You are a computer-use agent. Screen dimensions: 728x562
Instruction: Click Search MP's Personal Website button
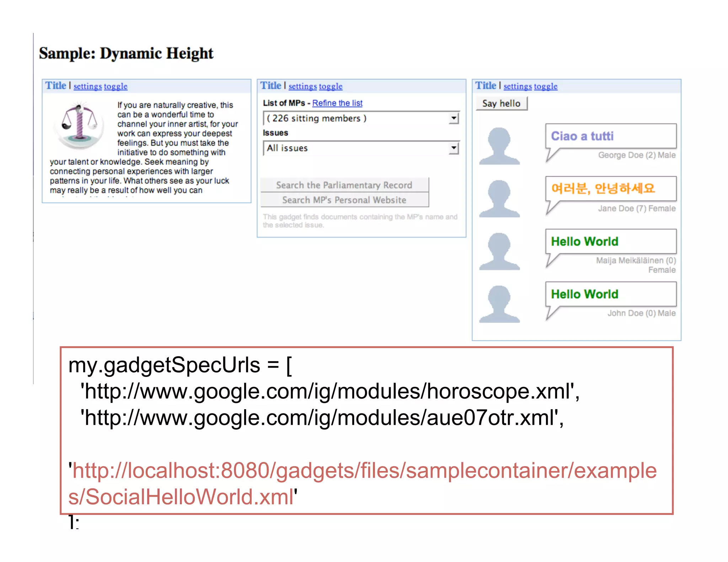click(x=344, y=200)
